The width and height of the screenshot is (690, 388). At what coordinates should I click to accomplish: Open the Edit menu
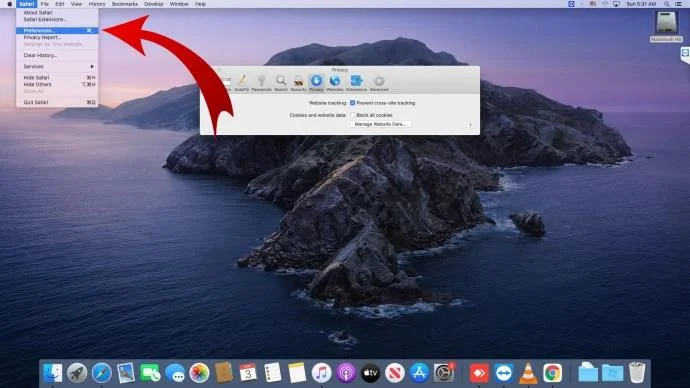[x=59, y=4]
